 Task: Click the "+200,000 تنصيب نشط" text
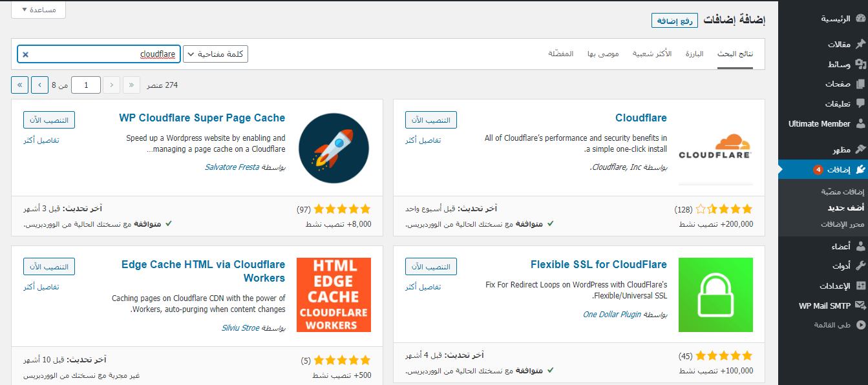click(x=716, y=224)
